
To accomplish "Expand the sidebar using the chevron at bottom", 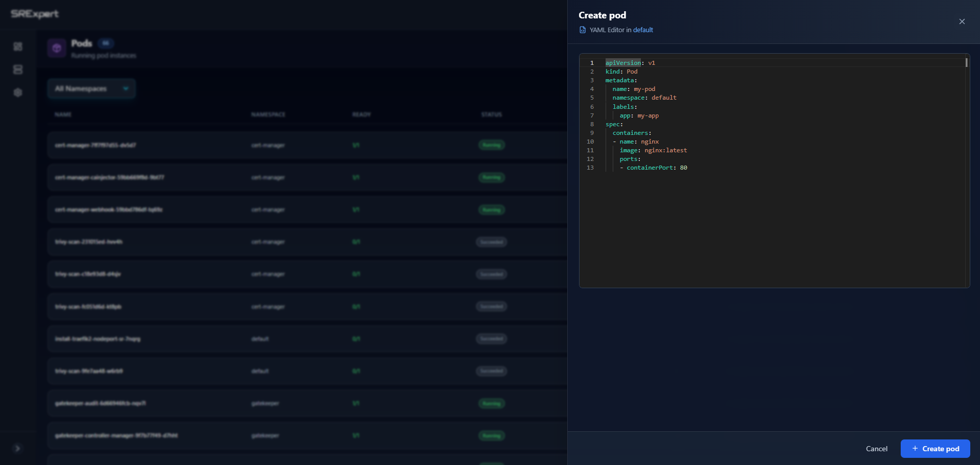I will [x=18, y=448].
